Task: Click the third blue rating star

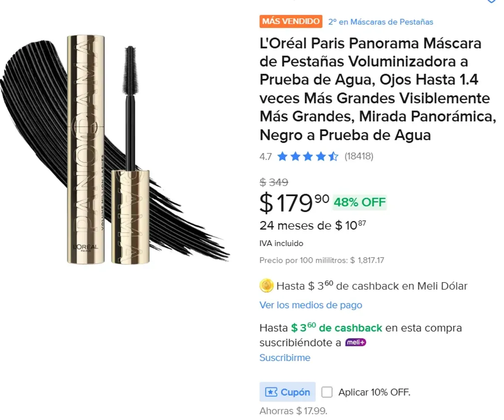Action: (307, 156)
